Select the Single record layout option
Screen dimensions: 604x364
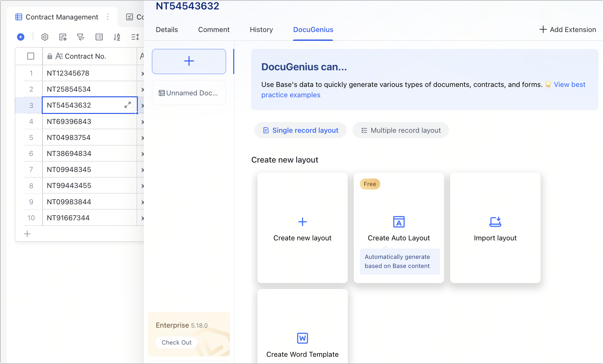300,130
